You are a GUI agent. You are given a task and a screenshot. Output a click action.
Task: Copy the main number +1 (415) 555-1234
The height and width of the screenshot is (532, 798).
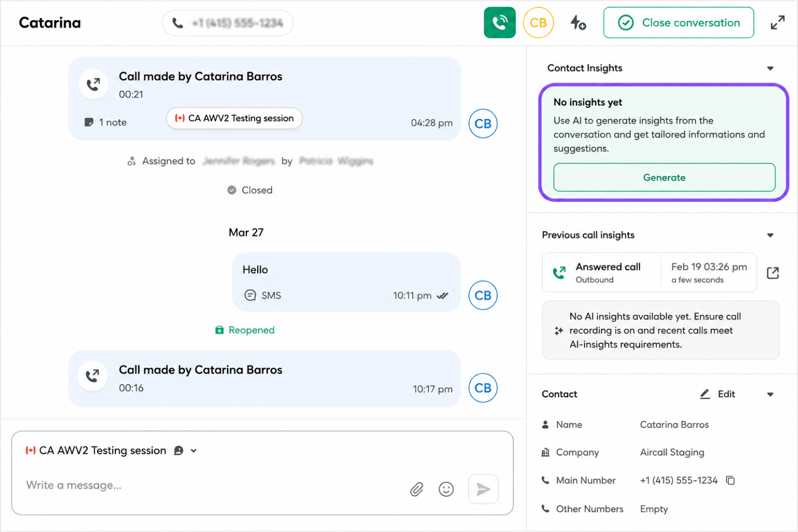730,480
